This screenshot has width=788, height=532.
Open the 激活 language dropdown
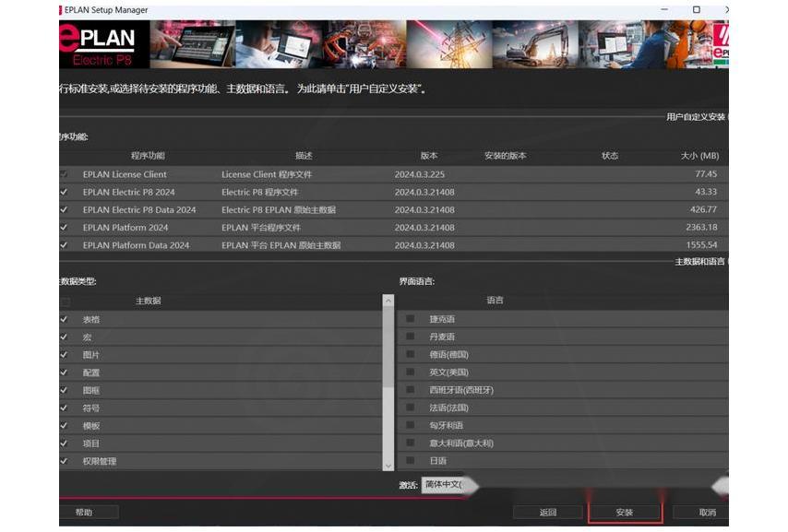click(445, 485)
